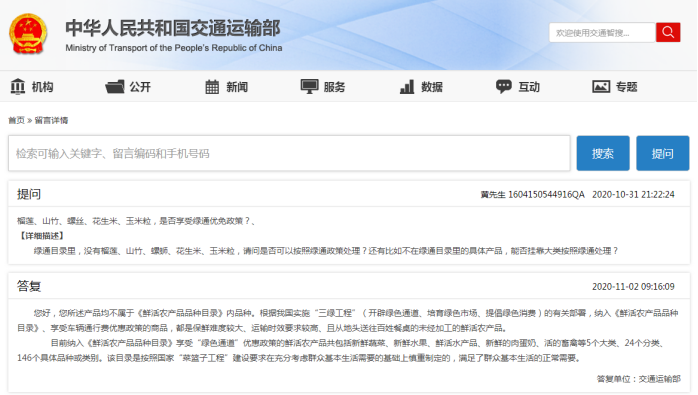Click the 提问 section heading

click(x=29, y=194)
